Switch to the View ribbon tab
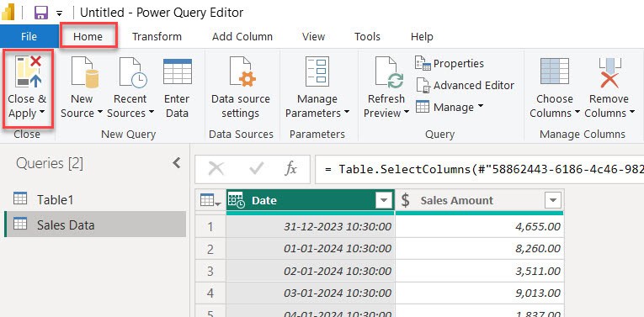 [313, 36]
